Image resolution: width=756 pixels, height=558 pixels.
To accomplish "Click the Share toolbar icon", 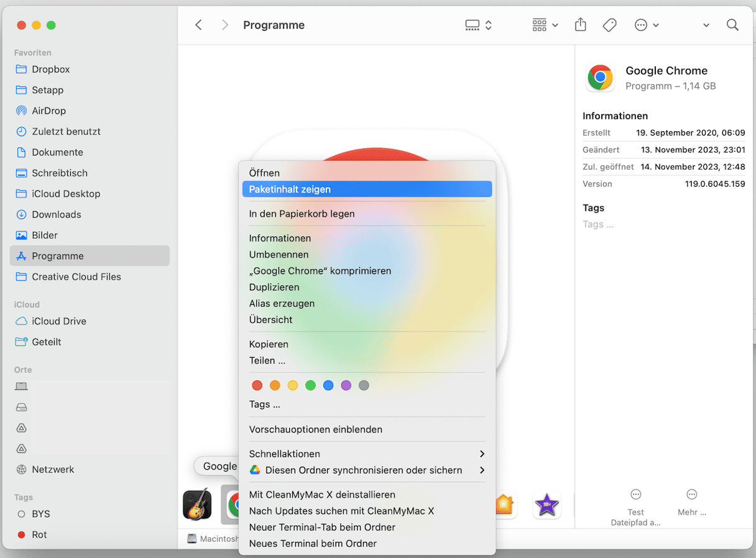I will click(x=580, y=25).
